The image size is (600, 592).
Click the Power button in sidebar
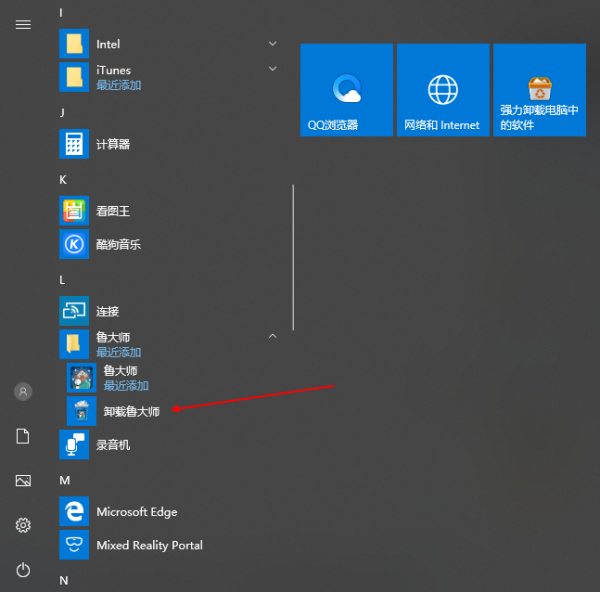[23, 570]
